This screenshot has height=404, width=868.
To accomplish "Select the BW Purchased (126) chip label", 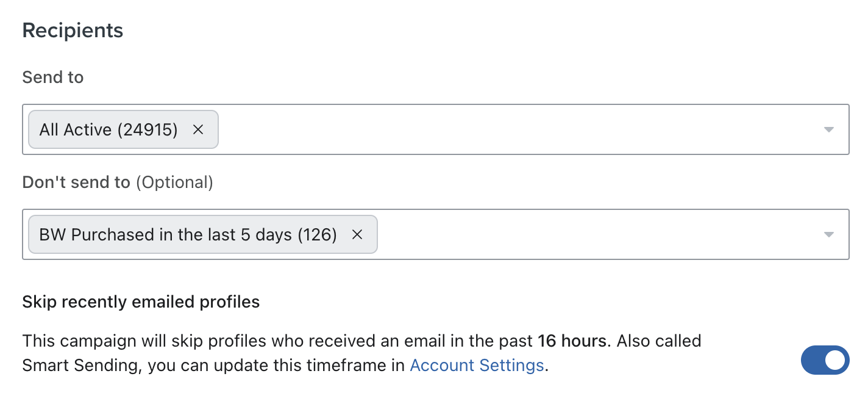I will pyautogui.click(x=188, y=234).
